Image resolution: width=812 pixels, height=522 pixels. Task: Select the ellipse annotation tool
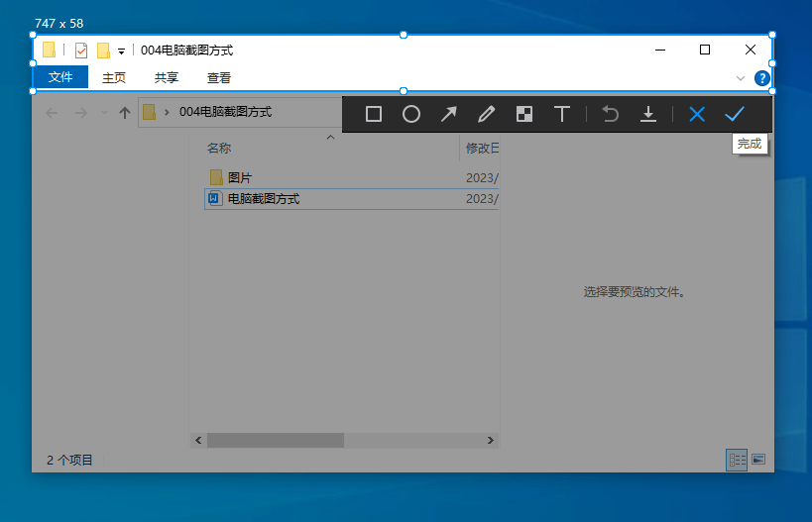coord(411,114)
